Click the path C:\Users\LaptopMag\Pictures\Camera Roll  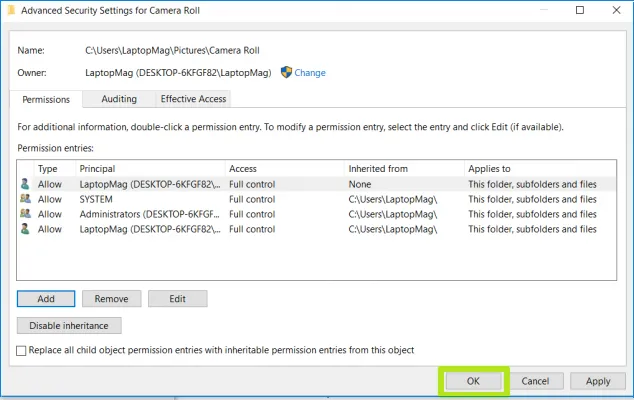click(x=172, y=51)
